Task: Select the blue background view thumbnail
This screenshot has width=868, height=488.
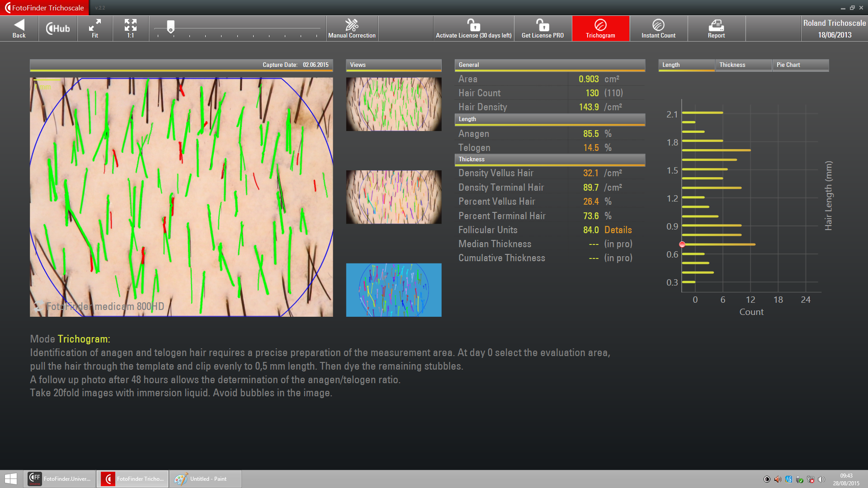Action: point(394,290)
